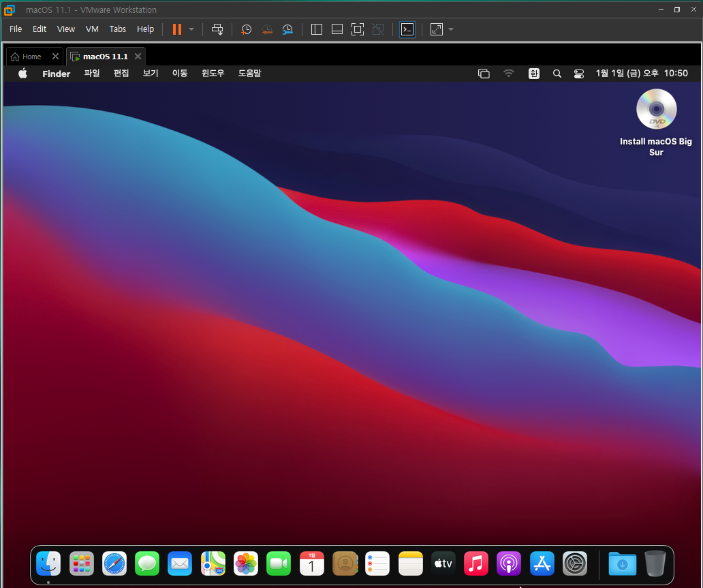Viewport: 703px width, 588px height.
Task: Open the Messages app
Action: [147, 563]
